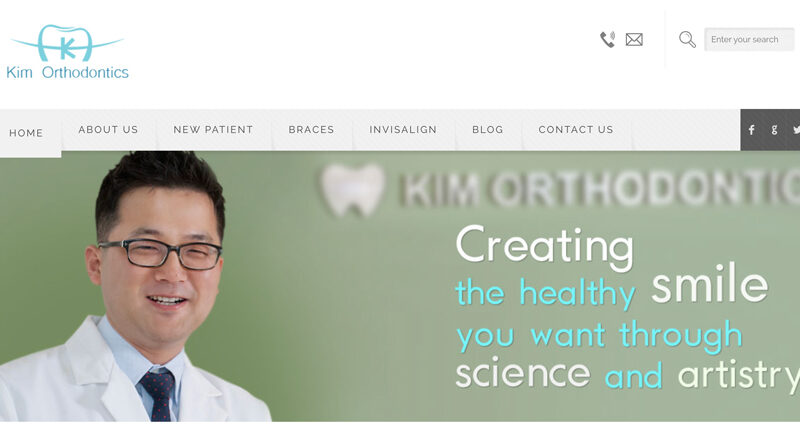Focus the 'Enter your search' field

[x=749, y=39]
